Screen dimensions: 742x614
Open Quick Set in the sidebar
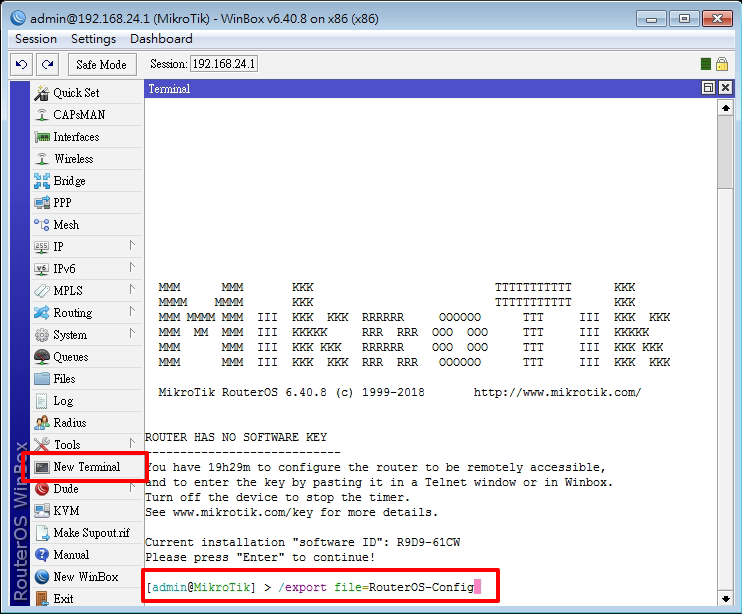87,93
